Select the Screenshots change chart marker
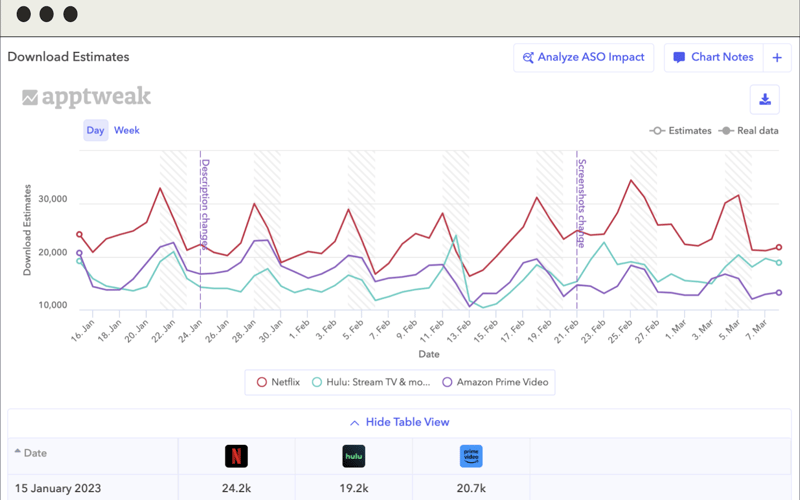This screenshot has height=500, width=800. click(581, 203)
